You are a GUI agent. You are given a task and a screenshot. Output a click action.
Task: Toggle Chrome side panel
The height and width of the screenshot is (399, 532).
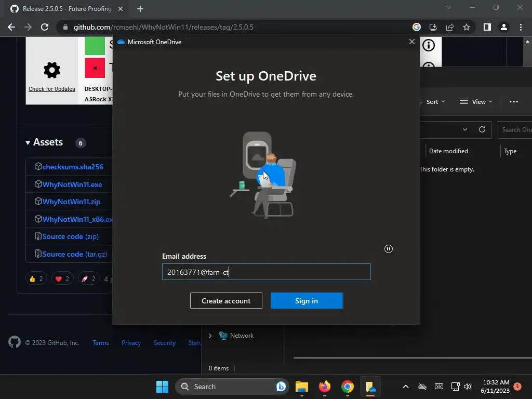pyautogui.click(x=487, y=27)
